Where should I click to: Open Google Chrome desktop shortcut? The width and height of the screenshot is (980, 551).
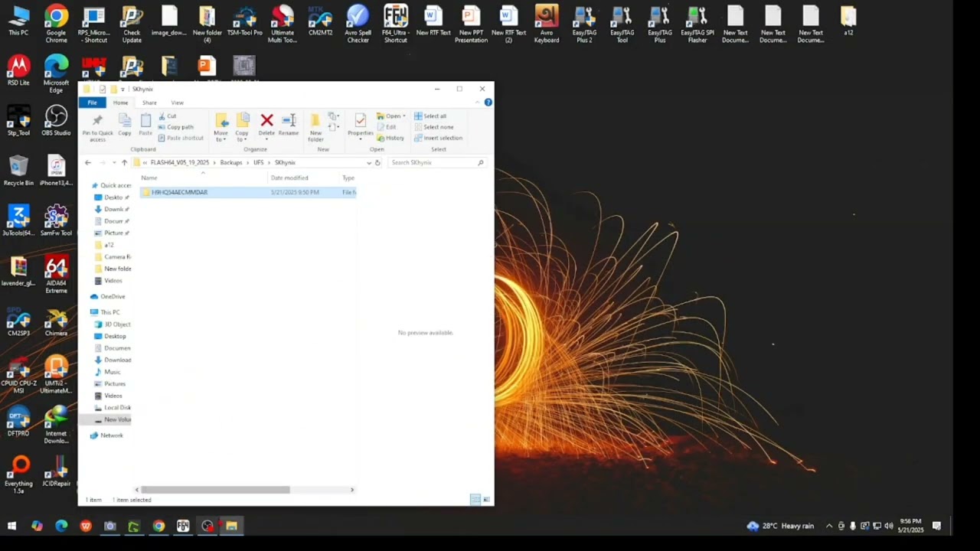pyautogui.click(x=56, y=23)
